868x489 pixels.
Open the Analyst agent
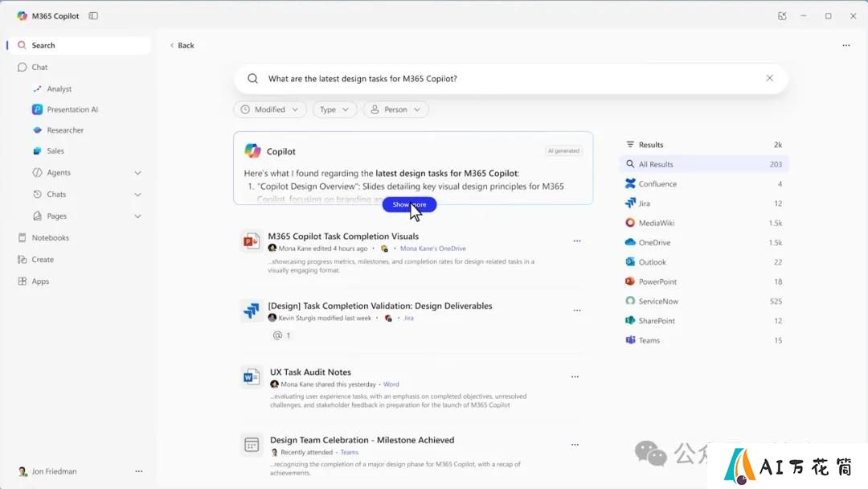pos(59,88)
